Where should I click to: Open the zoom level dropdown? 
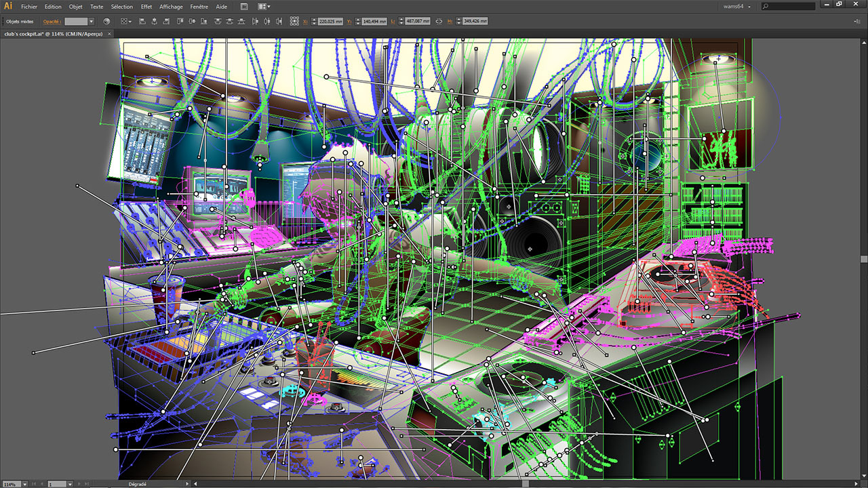coord(25,484)
